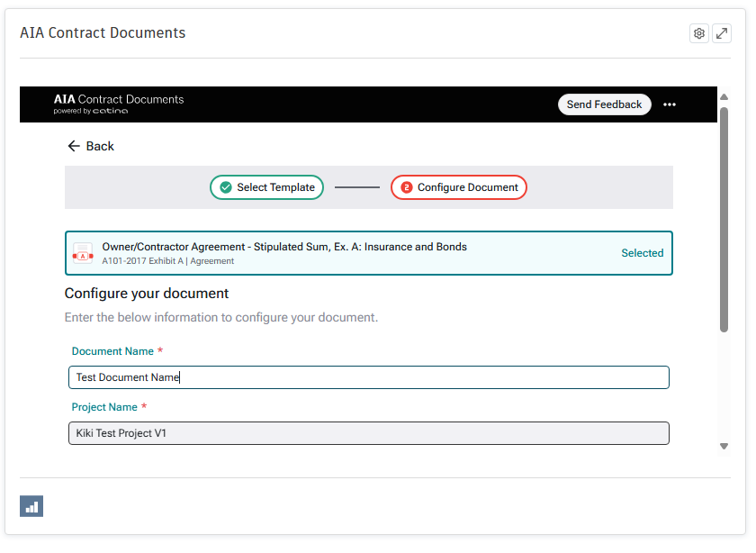
Task: Click 'A101-2017 Exhibit A | Agreement' subtitle
Action: click(167, 261)
